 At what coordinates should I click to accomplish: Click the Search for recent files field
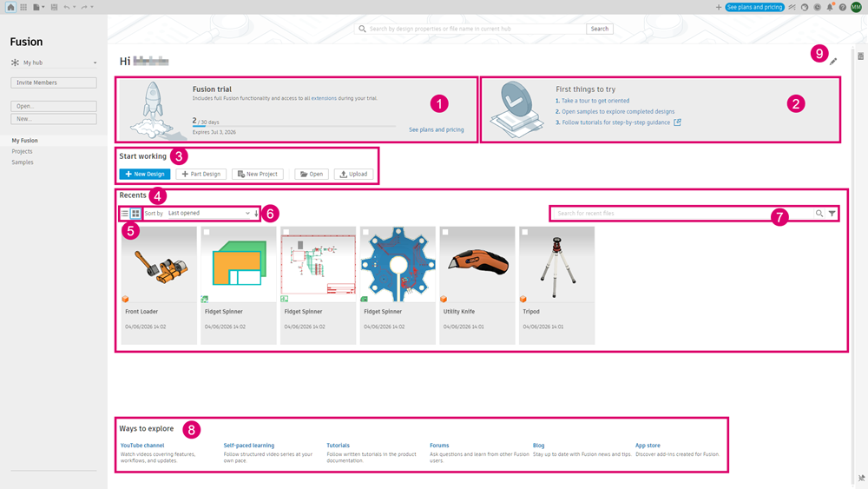pos(683,213)
